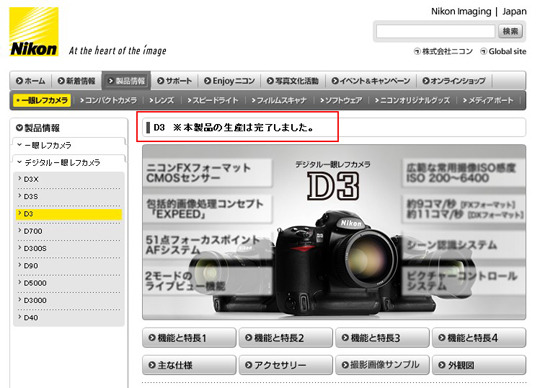Screen dimensions: 540x388
Task: Select 製品情報 navigation tab
Action: [126, 81]
